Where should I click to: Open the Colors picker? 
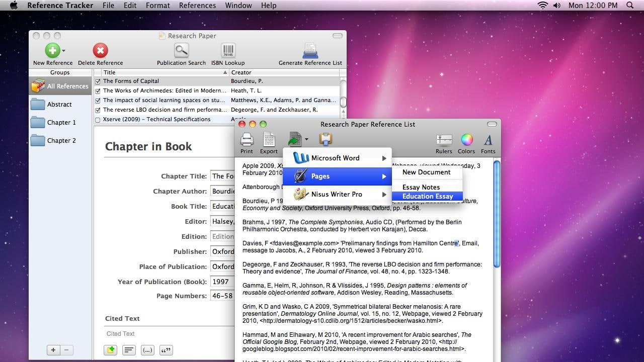(x=466, y=140)
